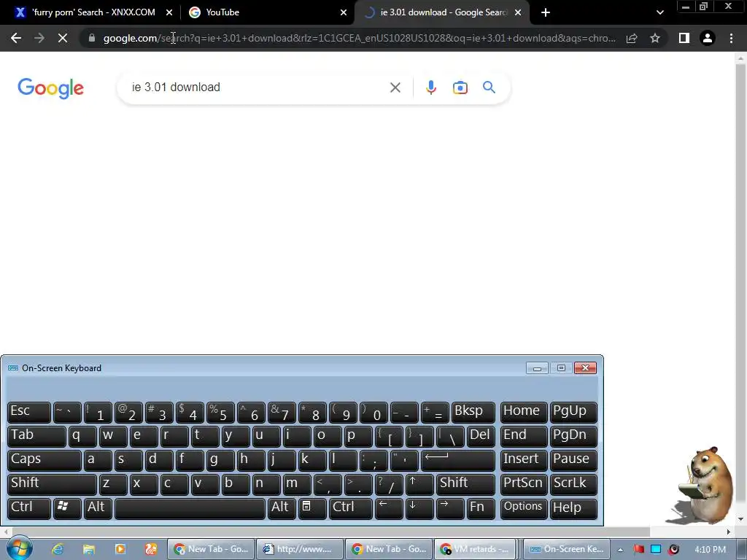Screen dimensions: 747x560
Task: Open the network monitor tray icon
Action: click(656, 549)
